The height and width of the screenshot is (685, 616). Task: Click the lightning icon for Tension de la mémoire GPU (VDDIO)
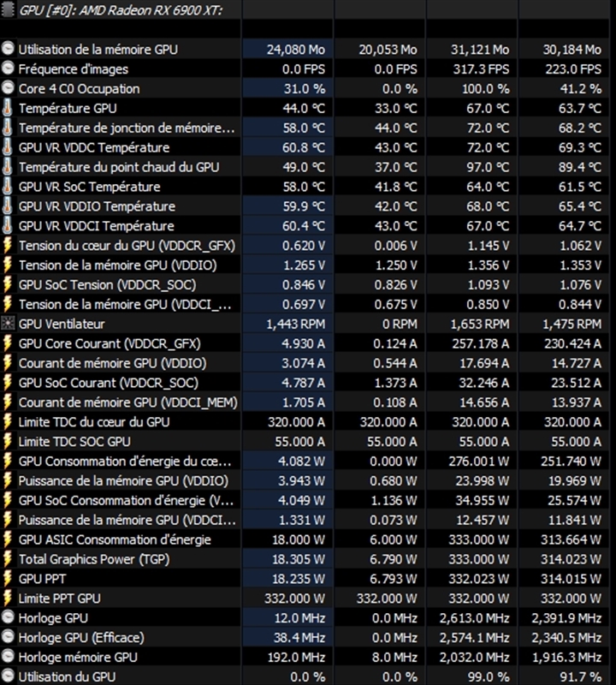(8, 265)
